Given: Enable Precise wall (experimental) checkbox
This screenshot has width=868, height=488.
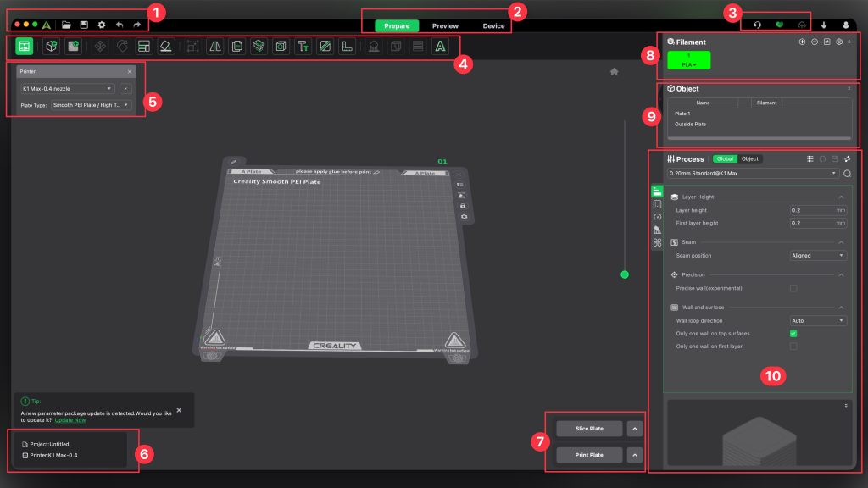Looking at the screenshot, I should click(793, 288).
